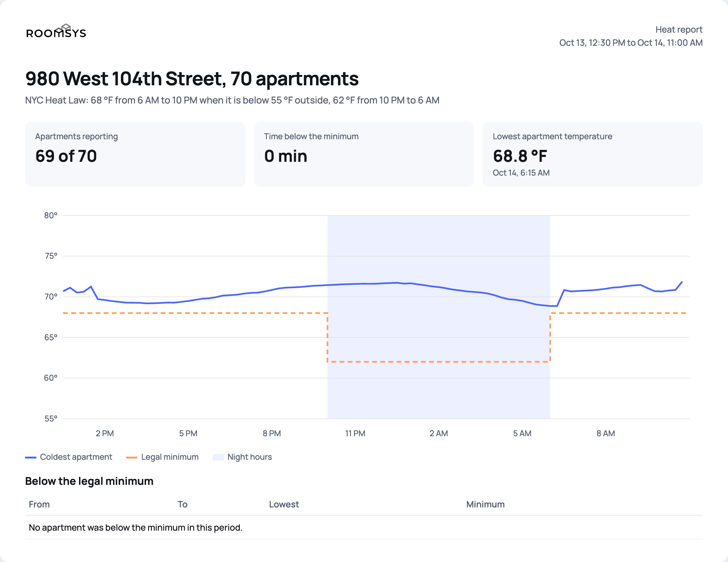
Task: Click the 'From' column header
Action: pos(39,504)
